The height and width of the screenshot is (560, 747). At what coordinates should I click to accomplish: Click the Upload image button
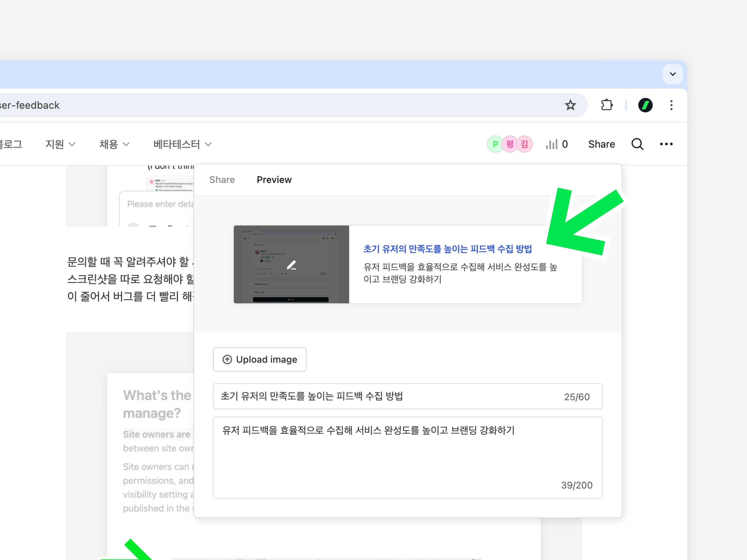click(259, 360)
